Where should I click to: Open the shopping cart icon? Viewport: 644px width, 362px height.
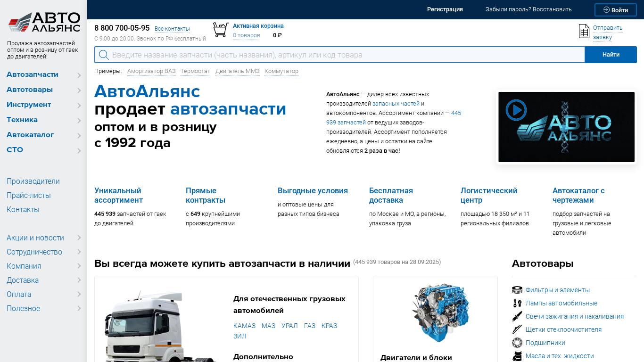[x=221, y=30]
